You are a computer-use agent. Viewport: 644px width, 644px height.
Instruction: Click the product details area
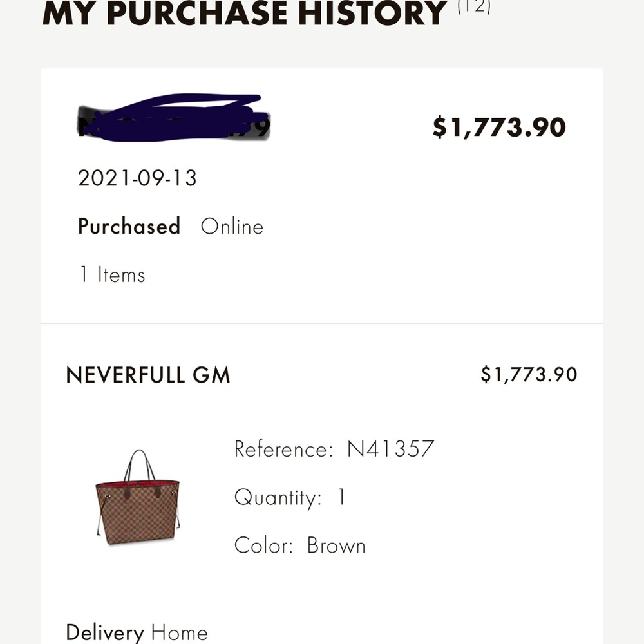click(x=322, y=497)
